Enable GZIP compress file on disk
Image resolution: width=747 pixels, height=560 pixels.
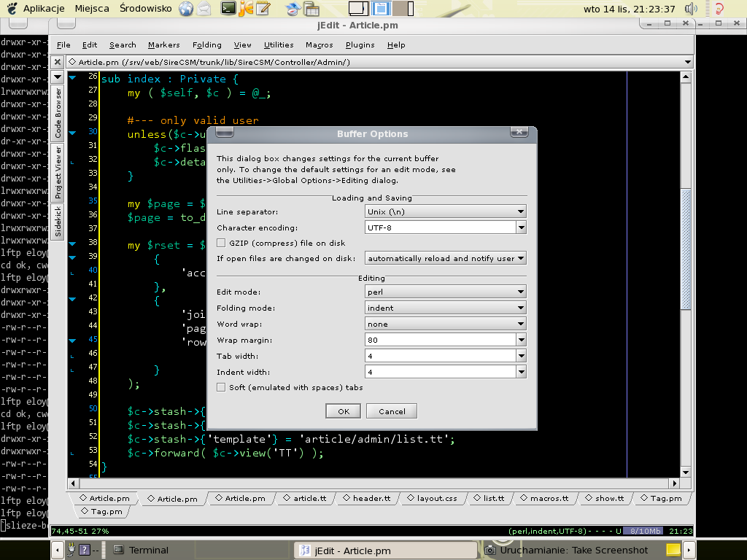pyautogui.click(x=222, y=243)
